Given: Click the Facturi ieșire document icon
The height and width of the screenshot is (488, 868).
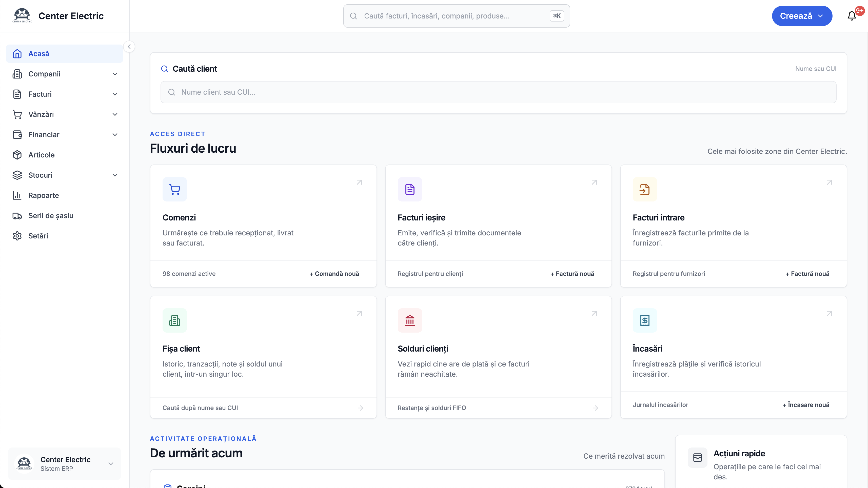Looking at the screenshot, I should [x=410, y=189].
